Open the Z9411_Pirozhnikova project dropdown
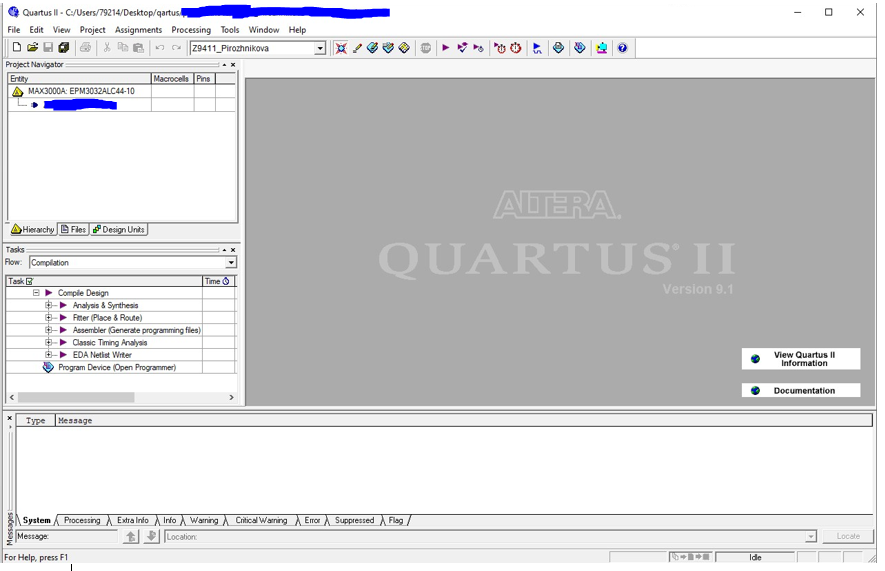 320,49
